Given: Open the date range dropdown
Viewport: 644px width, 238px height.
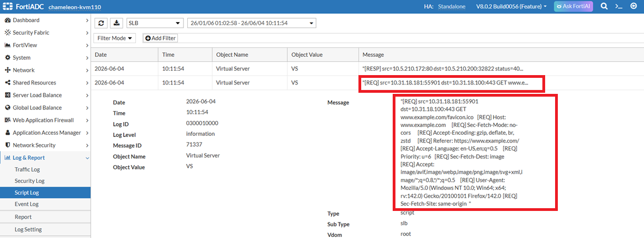Looking at the screenshot, I should (251, 23).
